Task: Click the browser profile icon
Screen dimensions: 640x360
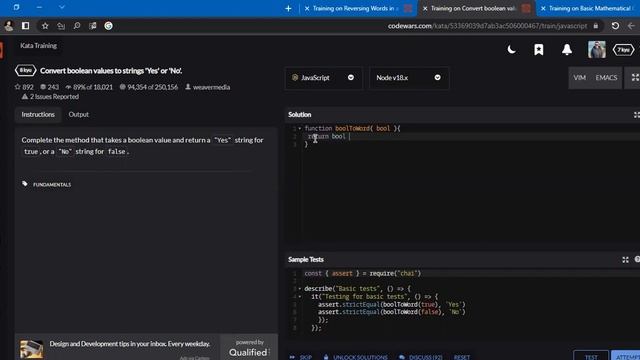Action: pyautogui.click(x=9, y=26)
